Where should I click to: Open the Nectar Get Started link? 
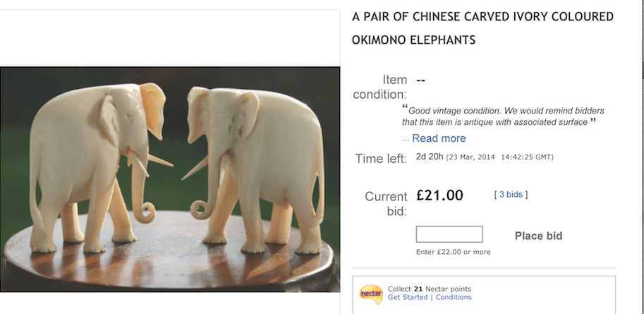(408, 297)
